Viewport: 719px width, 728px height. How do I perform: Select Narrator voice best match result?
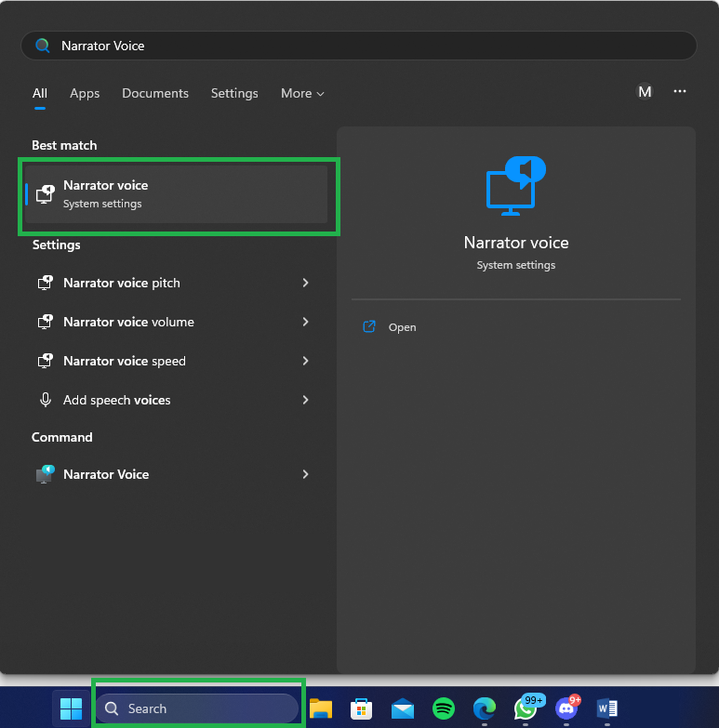coord(177,194)
